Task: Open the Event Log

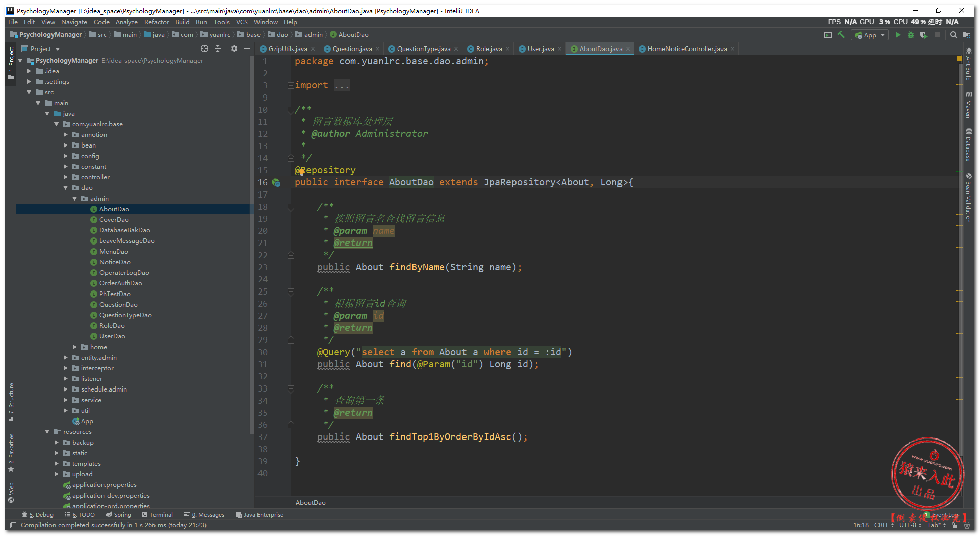Action: pos(942,515)
